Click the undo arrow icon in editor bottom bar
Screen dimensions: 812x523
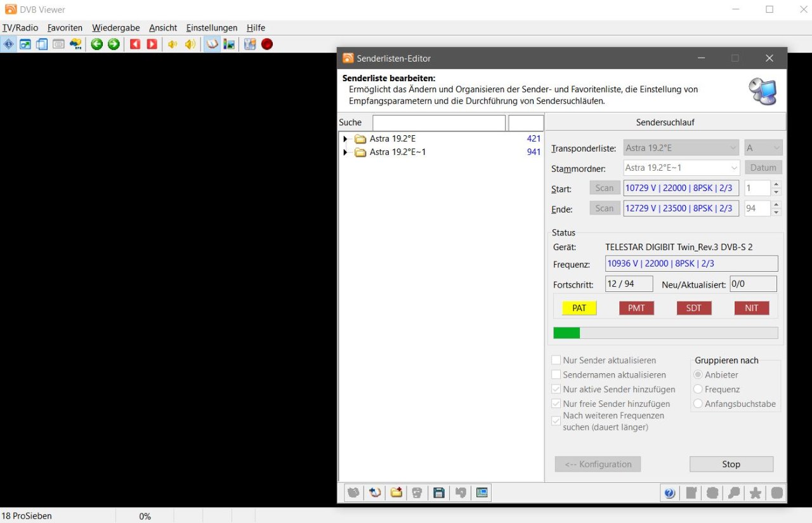point(461,493)
